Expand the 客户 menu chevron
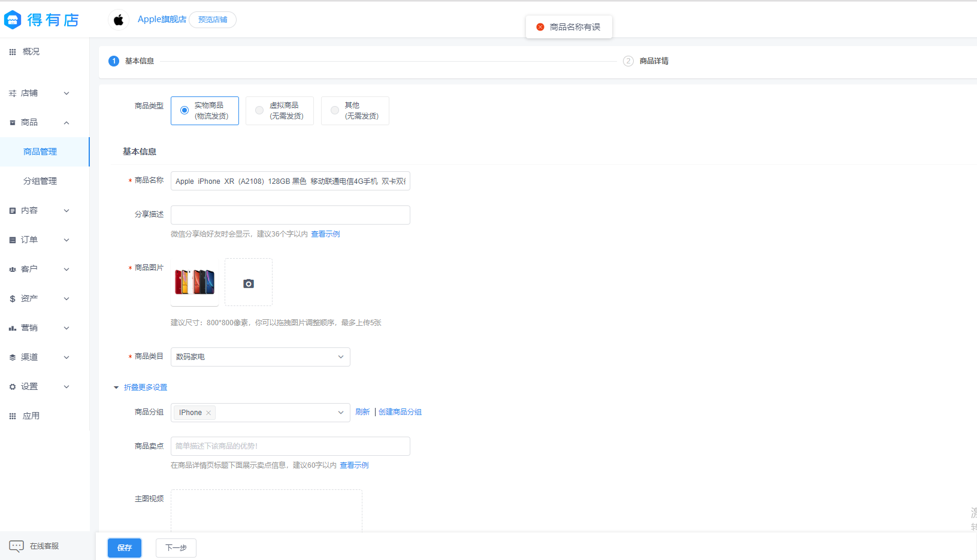 pyautogui.click(x=66, y=270)
